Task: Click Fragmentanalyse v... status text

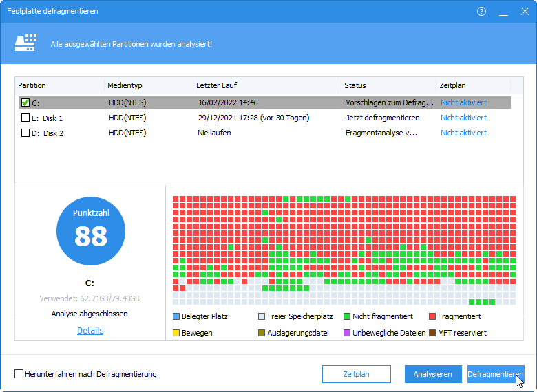Action: click(381, 133)
